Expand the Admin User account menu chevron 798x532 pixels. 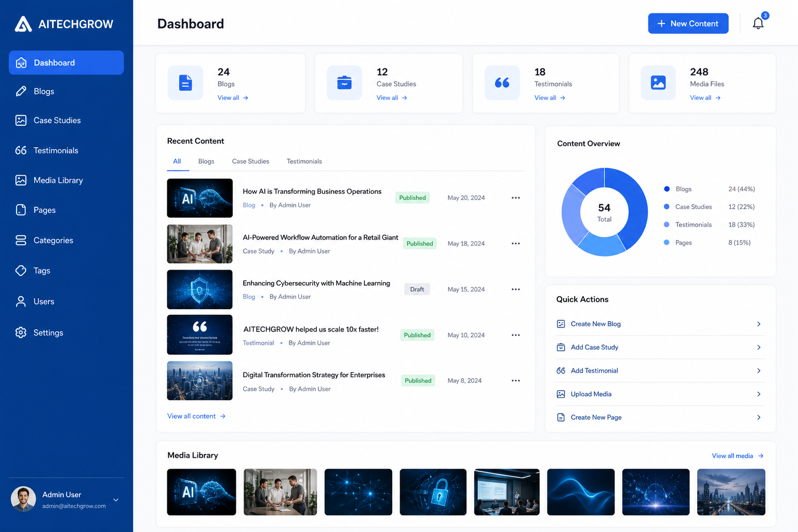[116, 500]
